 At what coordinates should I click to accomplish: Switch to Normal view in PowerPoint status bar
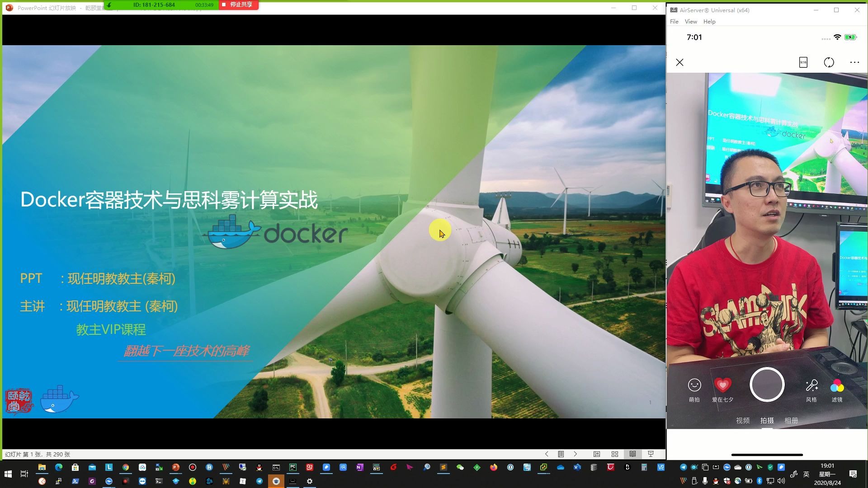tap(597, 454)
